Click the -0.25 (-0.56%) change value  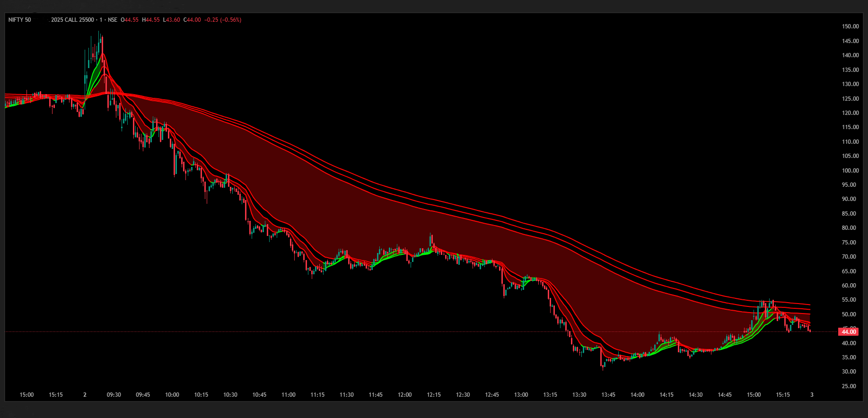[223, 20]
